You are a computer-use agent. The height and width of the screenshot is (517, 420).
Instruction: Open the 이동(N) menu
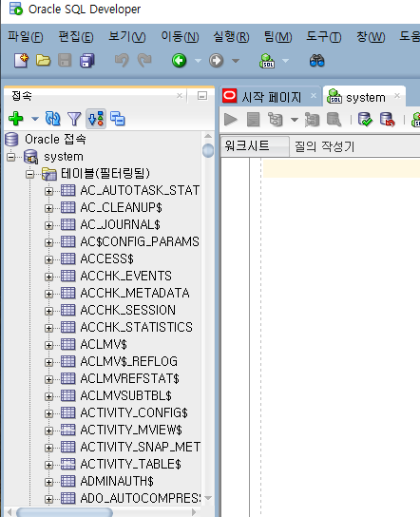point(180,36)
